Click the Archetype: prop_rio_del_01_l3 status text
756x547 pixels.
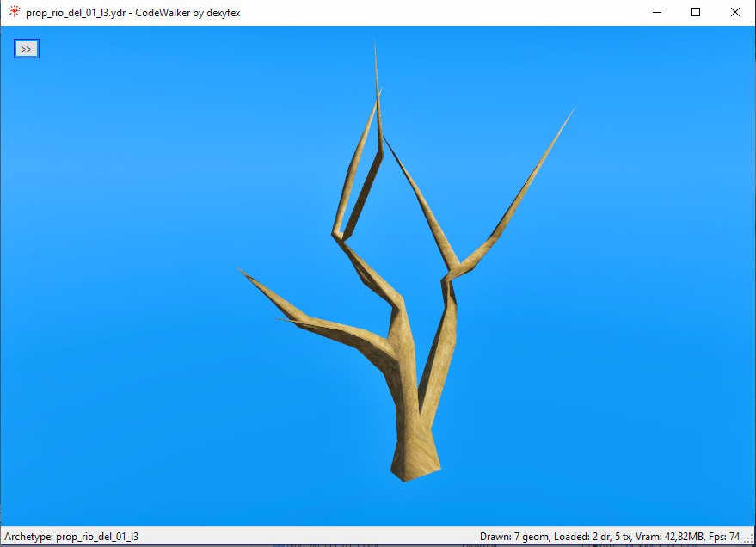71,537
